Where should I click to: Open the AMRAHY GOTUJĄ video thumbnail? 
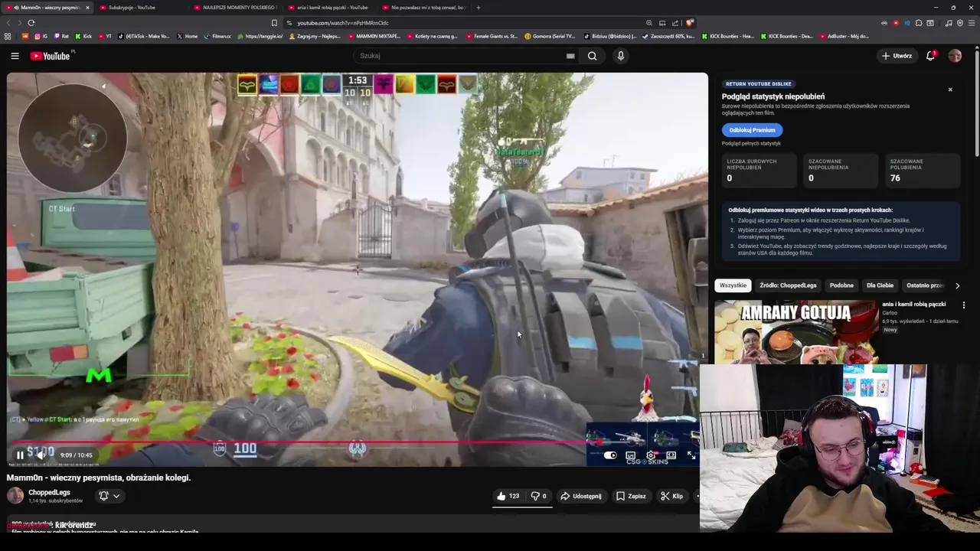[796, 331]
